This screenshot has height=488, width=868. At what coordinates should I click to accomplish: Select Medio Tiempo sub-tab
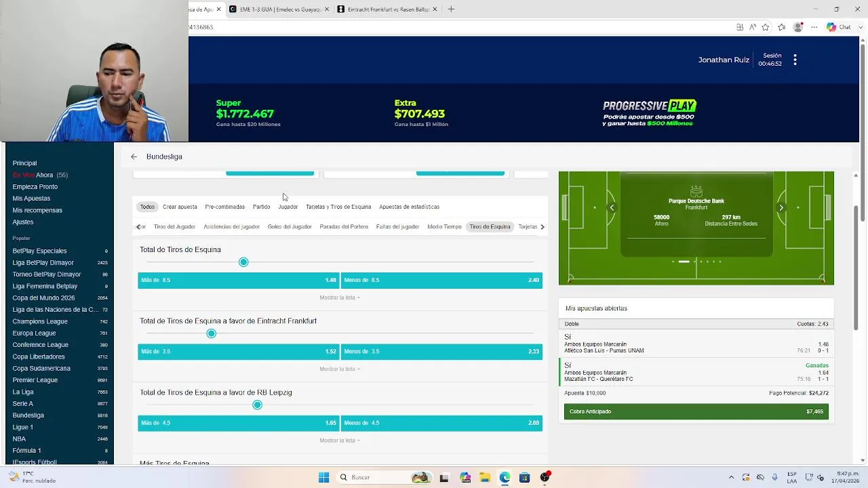[x=444, y=227]
